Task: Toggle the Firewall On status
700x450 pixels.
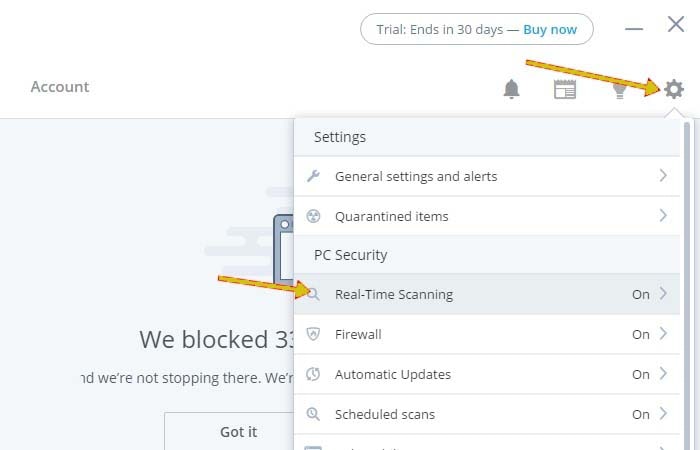Action: click(x=641, y=334)
